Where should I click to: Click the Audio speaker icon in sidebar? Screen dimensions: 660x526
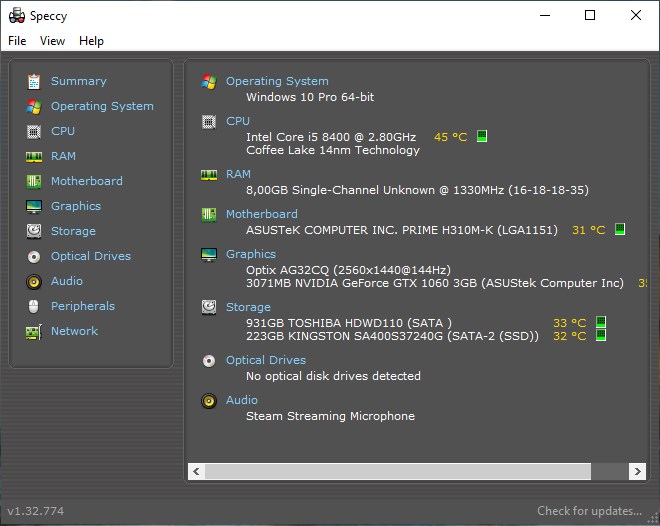(x=34, y=281)
